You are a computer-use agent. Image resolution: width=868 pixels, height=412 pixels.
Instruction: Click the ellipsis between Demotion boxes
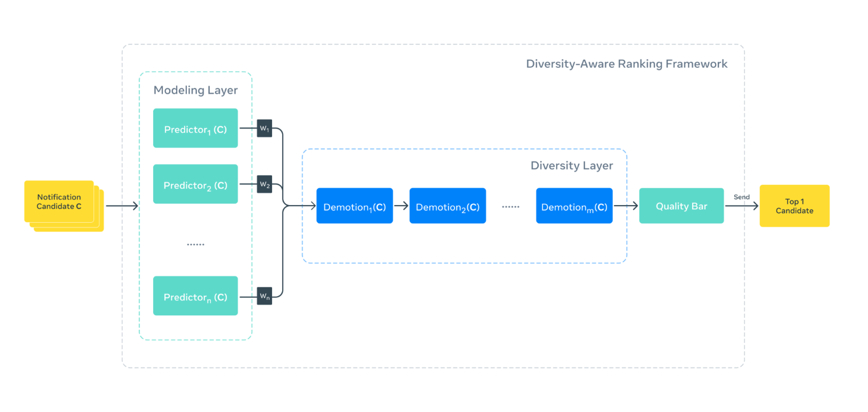click(510, 207)
